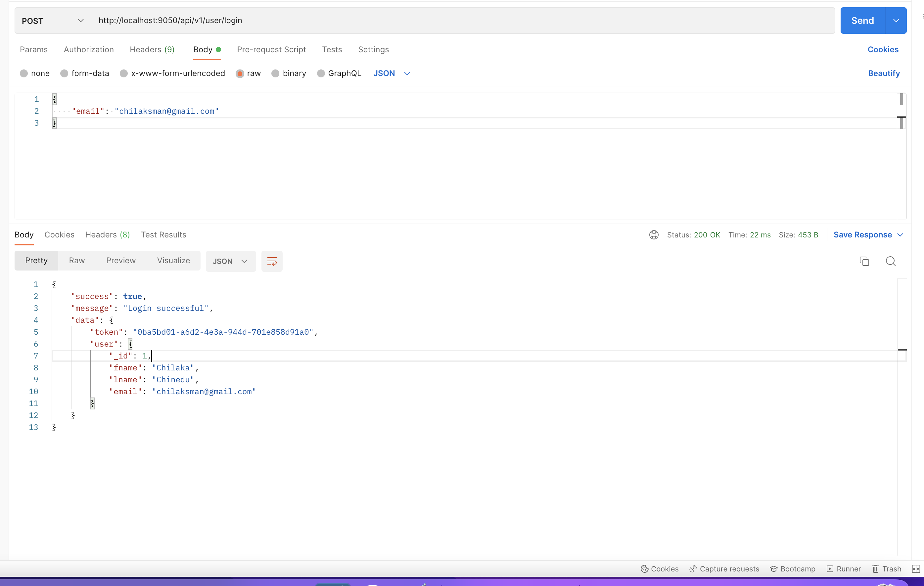Open the Test Results tab
The width and height of the screenshot is (924, 586).
pyautogui.click(x=163, y=235)
